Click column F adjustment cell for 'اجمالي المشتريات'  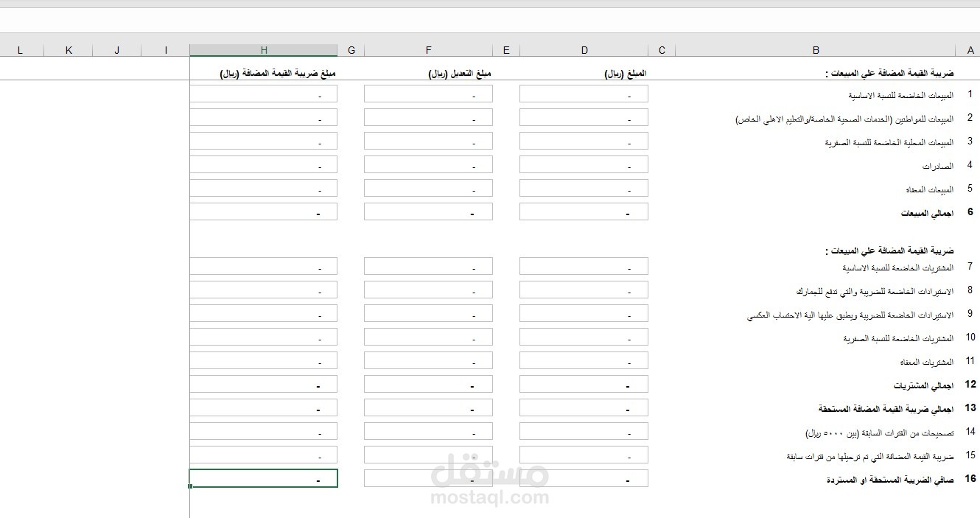pyautogui.click(x=428, y=384)
